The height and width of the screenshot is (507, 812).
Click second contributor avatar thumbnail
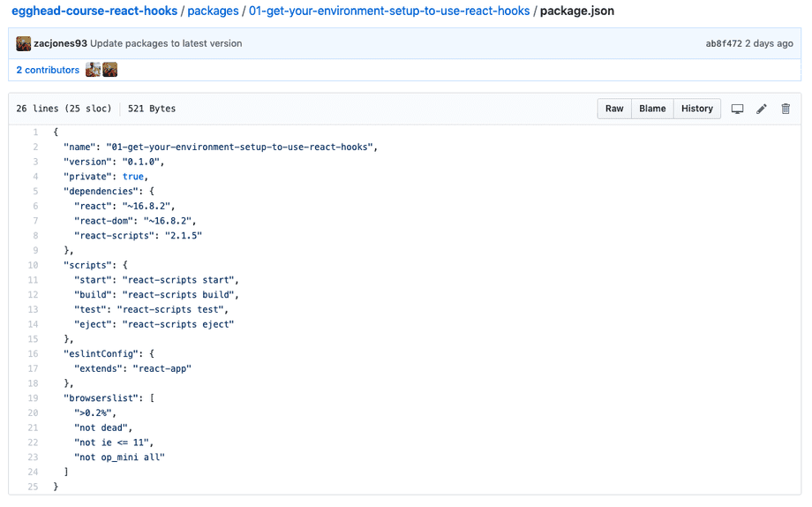[109, 70]
